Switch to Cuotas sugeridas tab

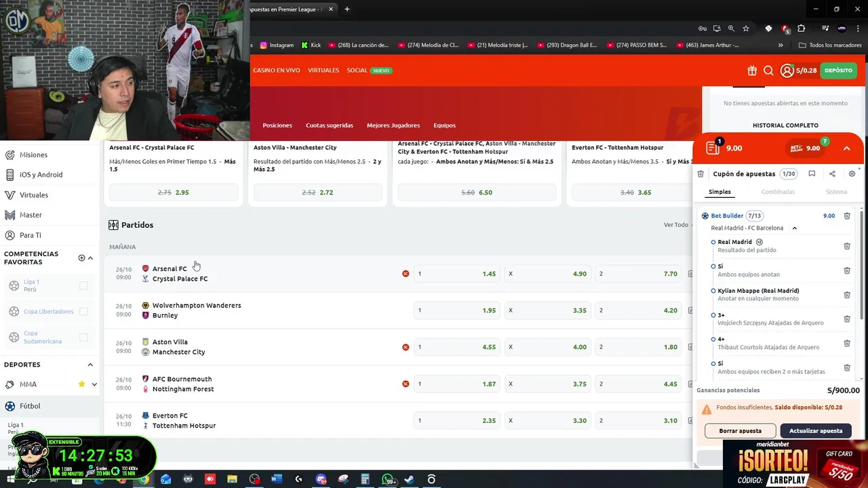330,125
